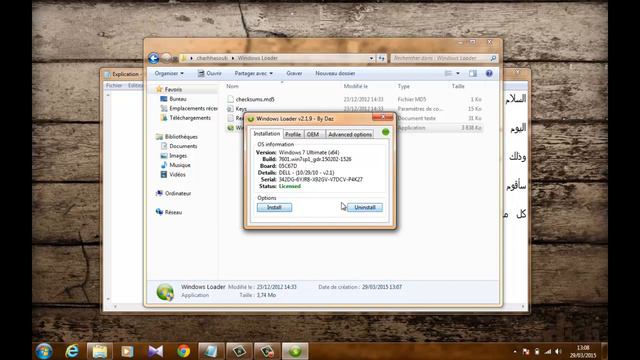Open the Documents library
The image size is (640, 360).
point(183,146)
